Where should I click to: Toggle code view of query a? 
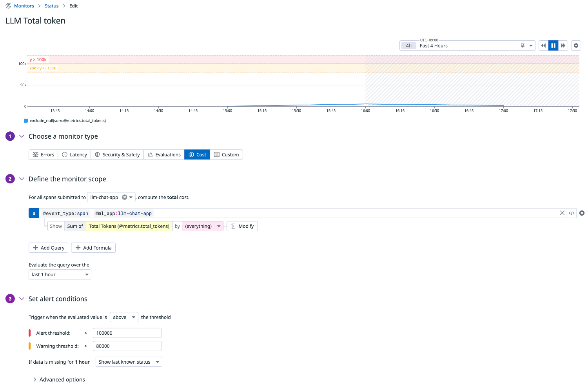click(x=572, y=213)
